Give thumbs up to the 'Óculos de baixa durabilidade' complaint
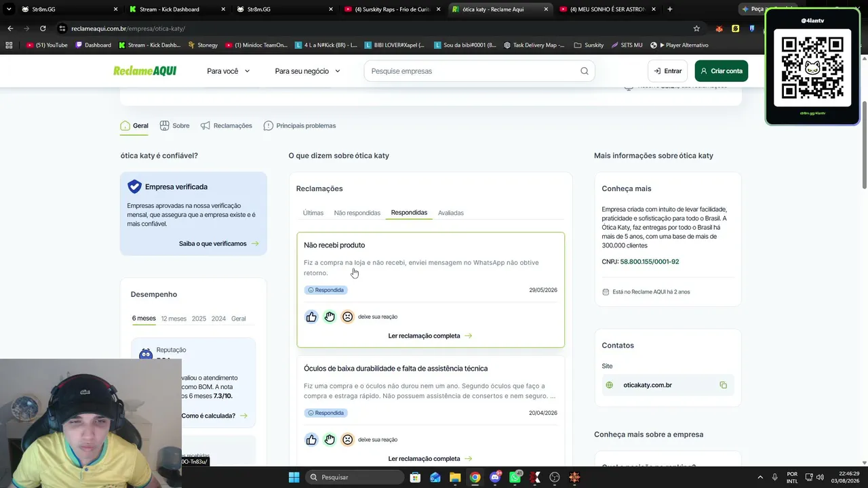This screenshot has width=868, height=488. [311, 440]
